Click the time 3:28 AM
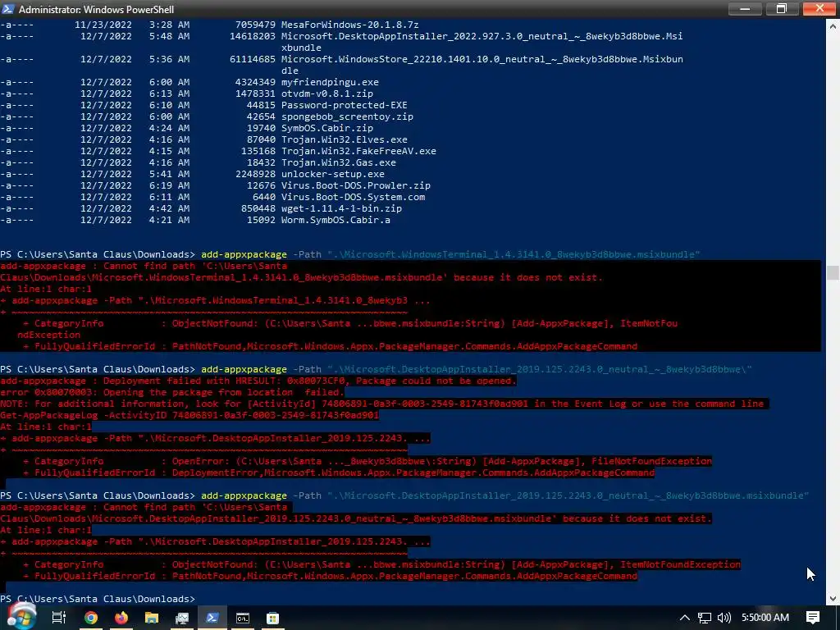 click(x=169, y=25)
